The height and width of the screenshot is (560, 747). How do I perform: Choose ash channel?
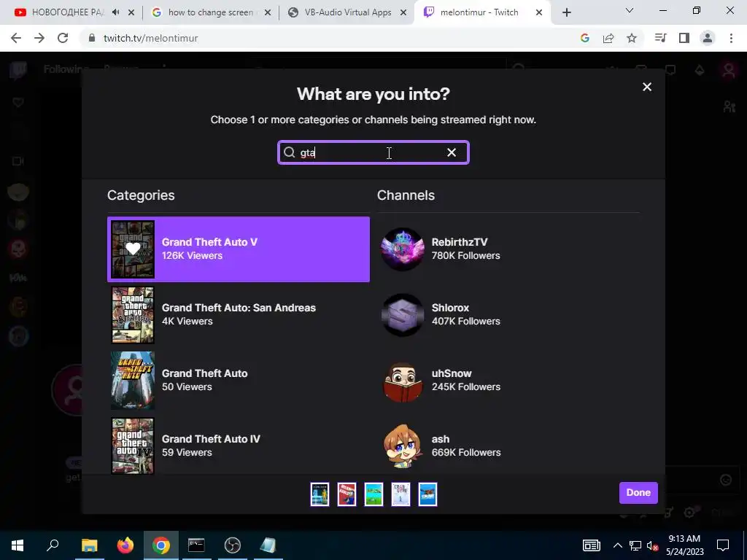(x=508, y=446)
